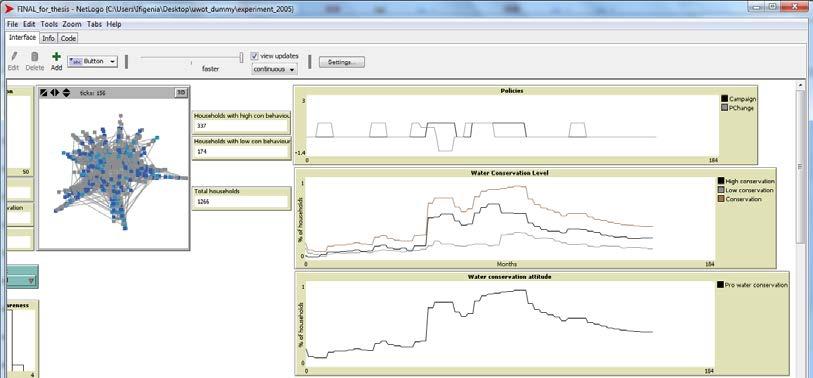Open the continuous update mode dropdown
Viewport: 813px width, 378px height.
tap(274, 69)
